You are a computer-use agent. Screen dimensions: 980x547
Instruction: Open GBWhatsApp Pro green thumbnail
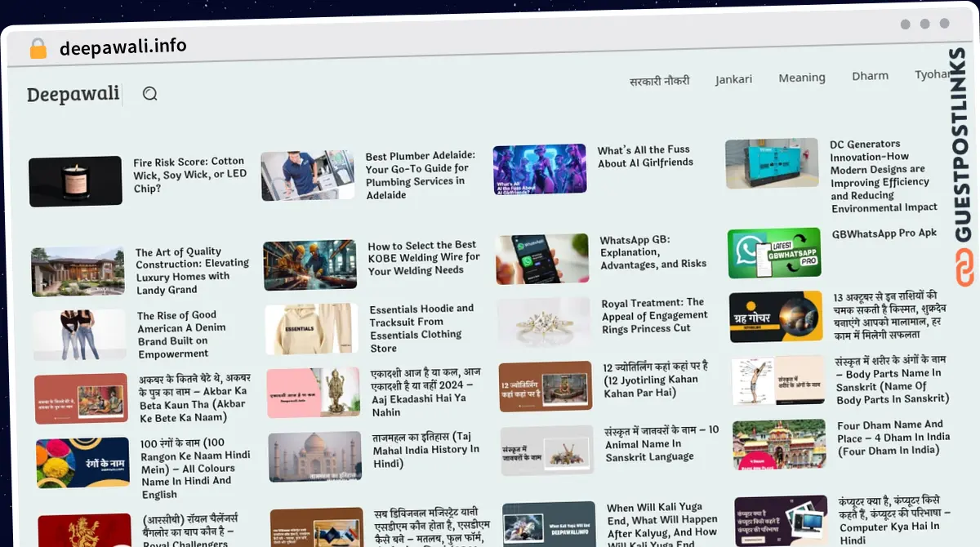(774, 253)
